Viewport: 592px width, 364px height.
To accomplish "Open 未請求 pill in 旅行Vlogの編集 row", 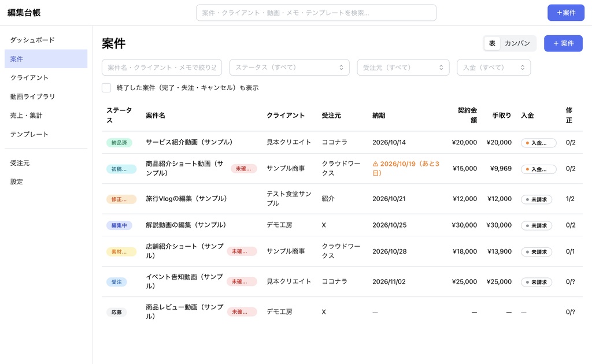I will 536,199.
